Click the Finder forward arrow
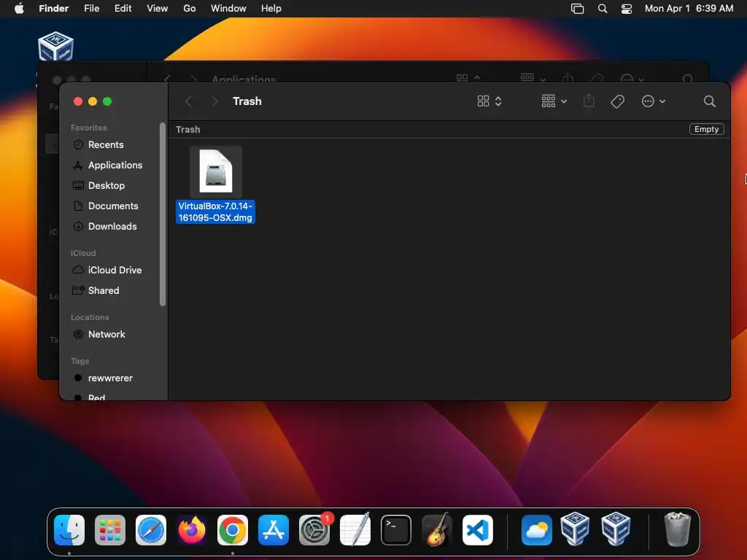Image resolution: width=747 pixels, height=560 pixels. (x=215, y=101)
